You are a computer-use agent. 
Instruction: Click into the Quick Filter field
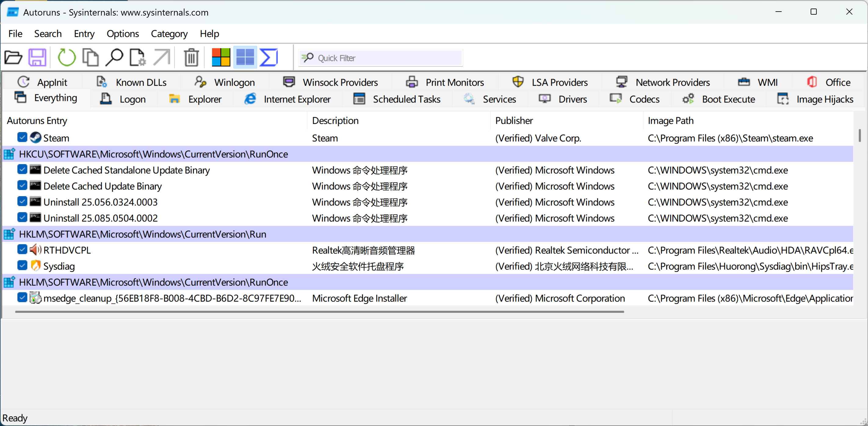coord(381,58)
